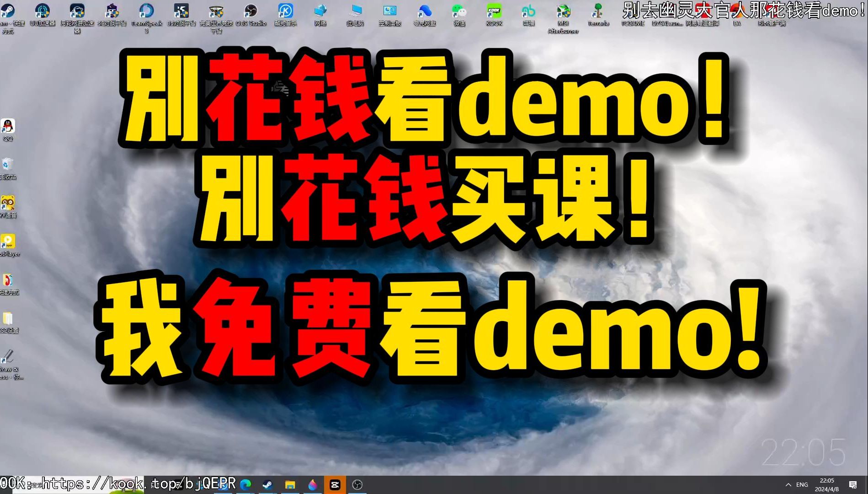Screen dimensions: 868x494
Task: Open the 完美世界竞技平台 desktop icon
Action: coord(216,18)
